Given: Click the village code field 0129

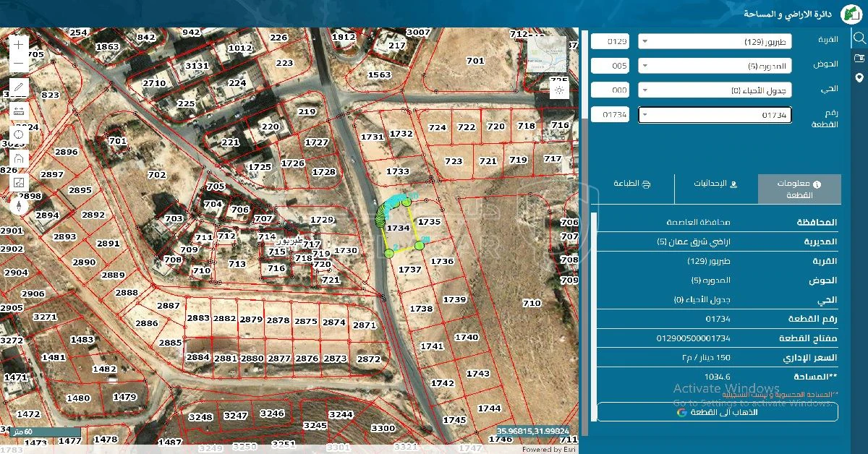Looking at the screenshot, I should 610,41.
